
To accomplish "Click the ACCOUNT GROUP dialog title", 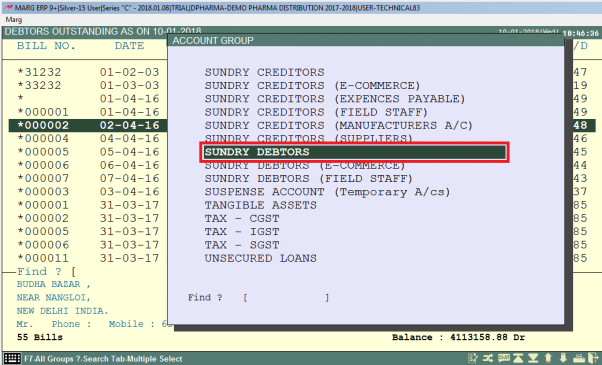I will click(213, 41).
